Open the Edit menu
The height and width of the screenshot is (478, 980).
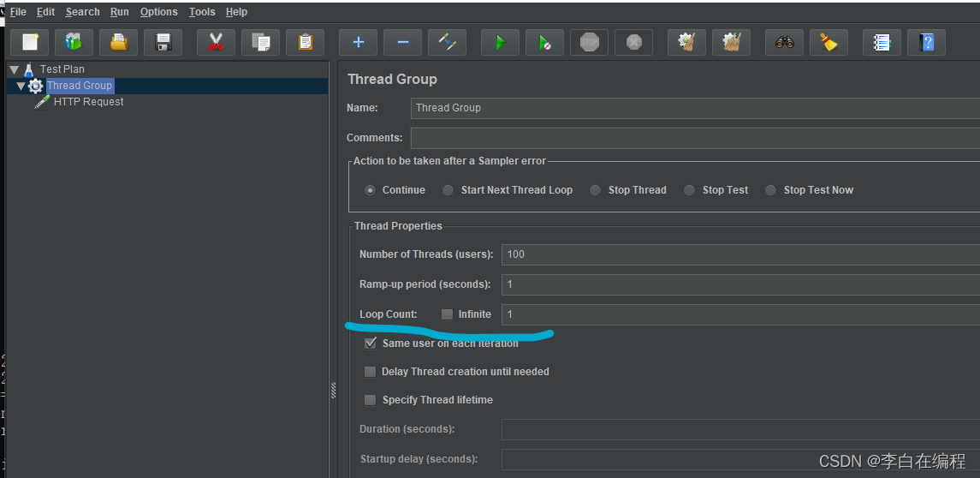click(x=45, y=12)
